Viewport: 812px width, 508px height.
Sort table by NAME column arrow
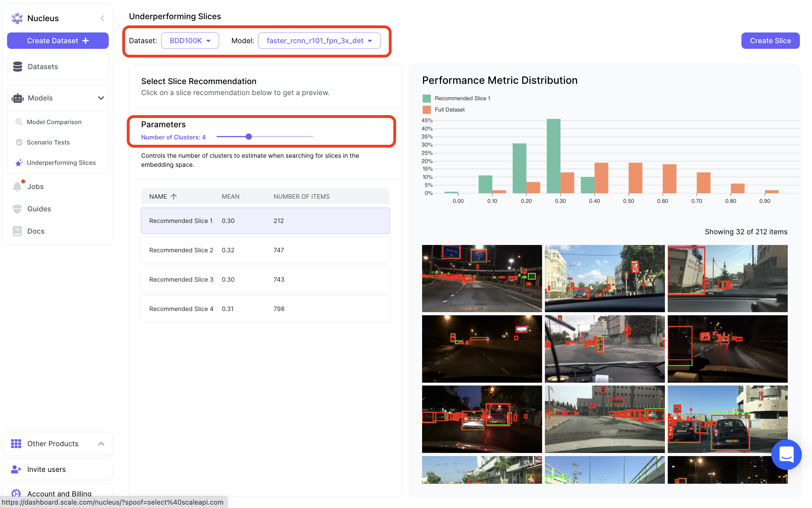coord(173,196)
